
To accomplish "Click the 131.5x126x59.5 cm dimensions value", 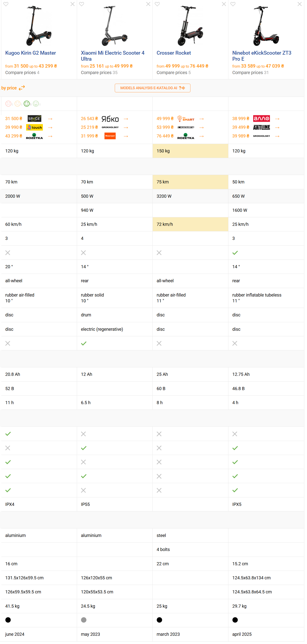I will point(24,578).
